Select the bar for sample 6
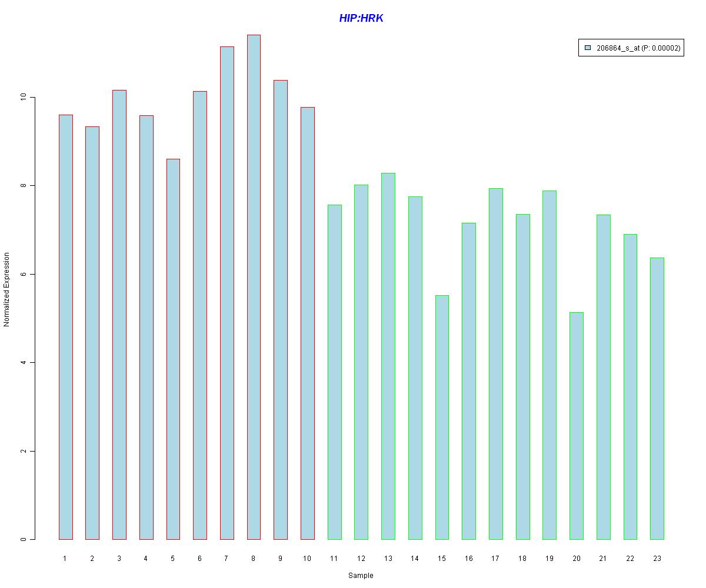Viewport: 706px width, 588px height. [x=200, y=315]
